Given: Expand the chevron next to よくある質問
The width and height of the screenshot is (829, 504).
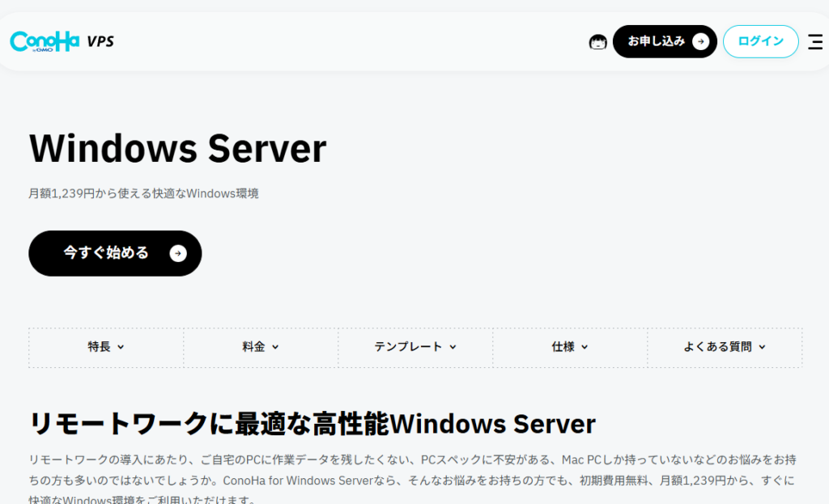Looking at the screenshot, I should pos(762,347).
